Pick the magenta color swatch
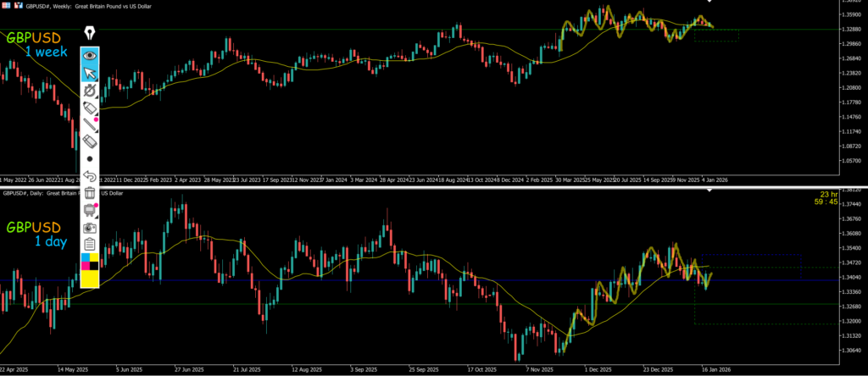868x376 pixels. (x=85, y=265)
